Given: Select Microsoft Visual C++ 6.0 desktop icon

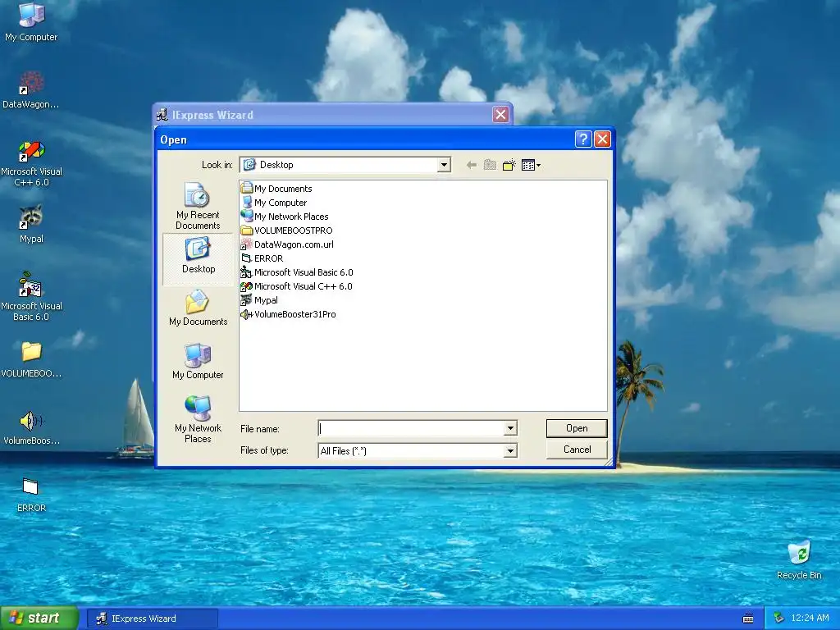Looking at the screenshot, I should click(x=31, y=163).
